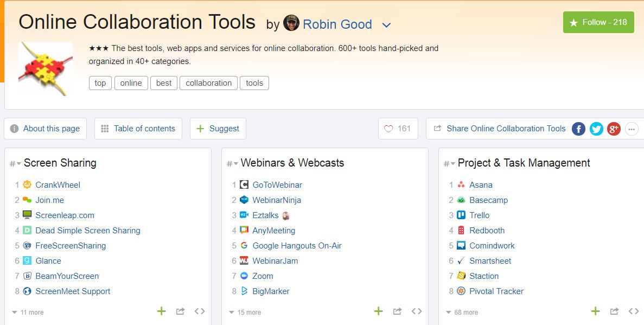Share the Webinars & Webcasts list

click(397, 311)
